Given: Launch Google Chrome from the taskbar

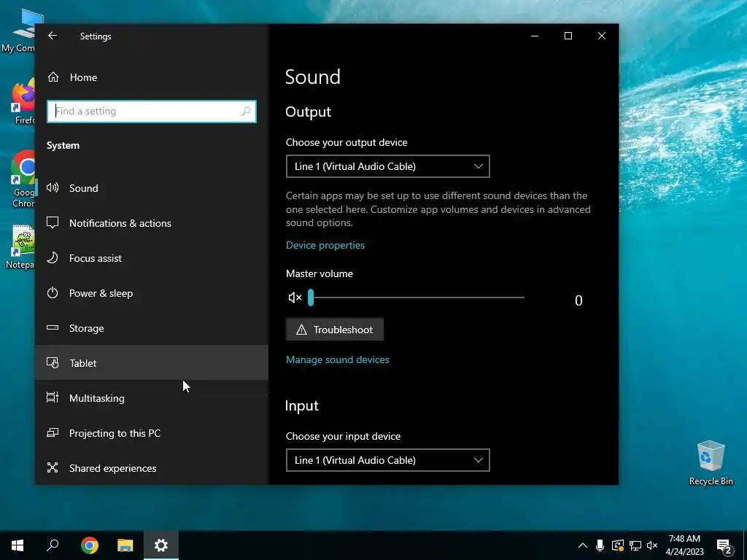Looking at the screenshot, I should (90, 545).
